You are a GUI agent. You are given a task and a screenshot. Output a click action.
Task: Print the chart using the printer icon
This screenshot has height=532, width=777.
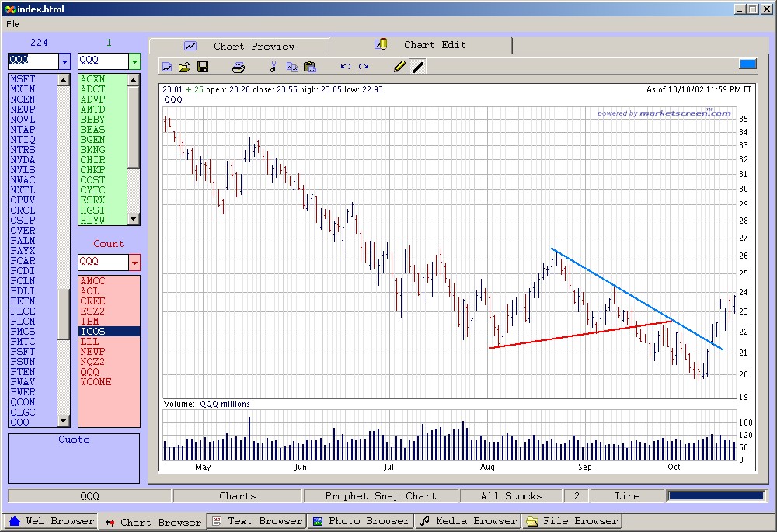click(239, 67)
